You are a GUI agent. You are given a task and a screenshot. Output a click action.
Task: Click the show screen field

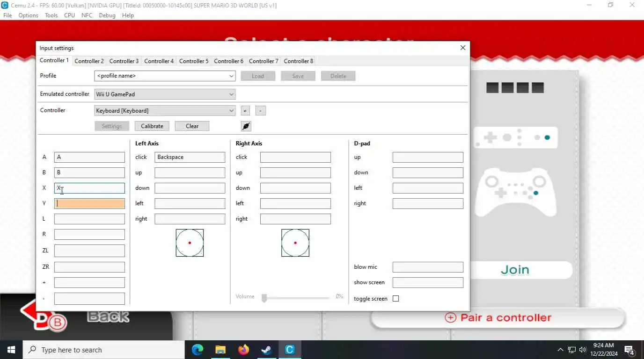tap(428, 282)
